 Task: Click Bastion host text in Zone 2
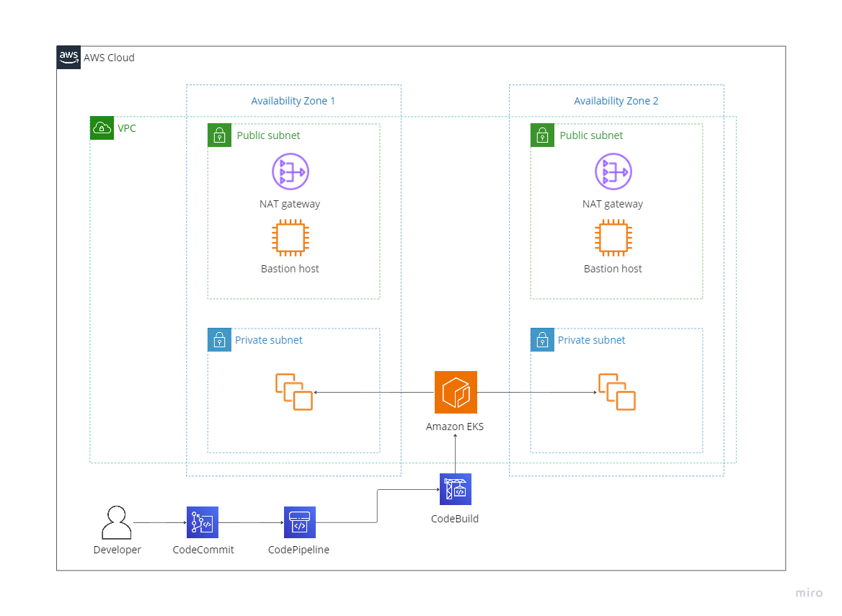(613, 269)
